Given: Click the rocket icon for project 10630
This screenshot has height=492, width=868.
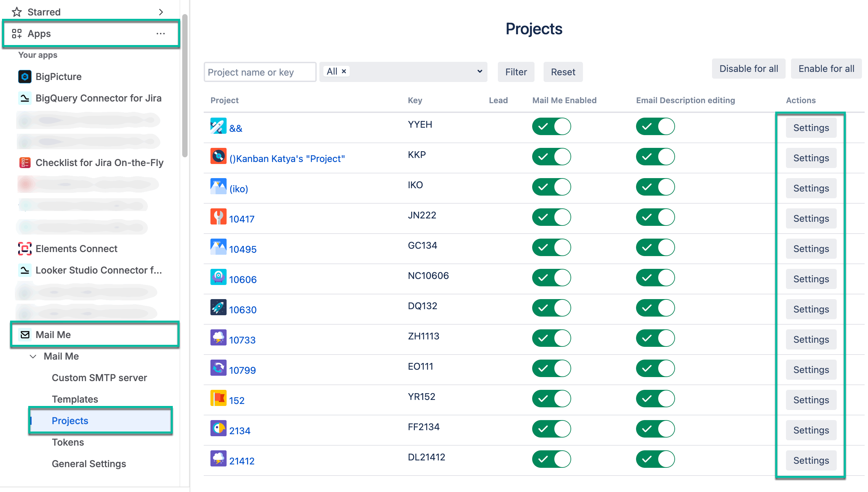Looking at the screenshot, I should pyautogui.click(x=219, y=307).
